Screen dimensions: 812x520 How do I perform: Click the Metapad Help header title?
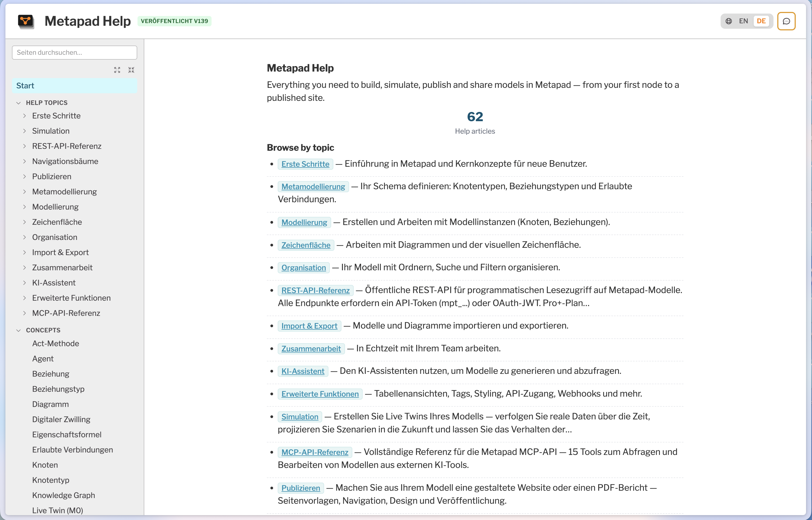pos(88,21)
